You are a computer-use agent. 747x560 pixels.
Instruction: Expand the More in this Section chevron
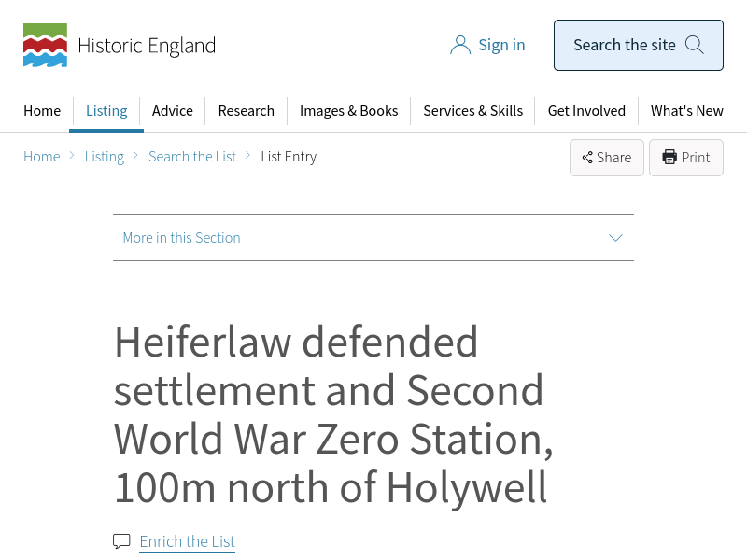coord(615,238)
